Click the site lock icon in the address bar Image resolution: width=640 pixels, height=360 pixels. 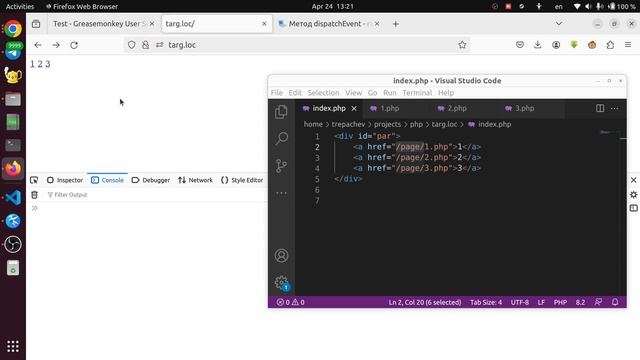point(146,45)
